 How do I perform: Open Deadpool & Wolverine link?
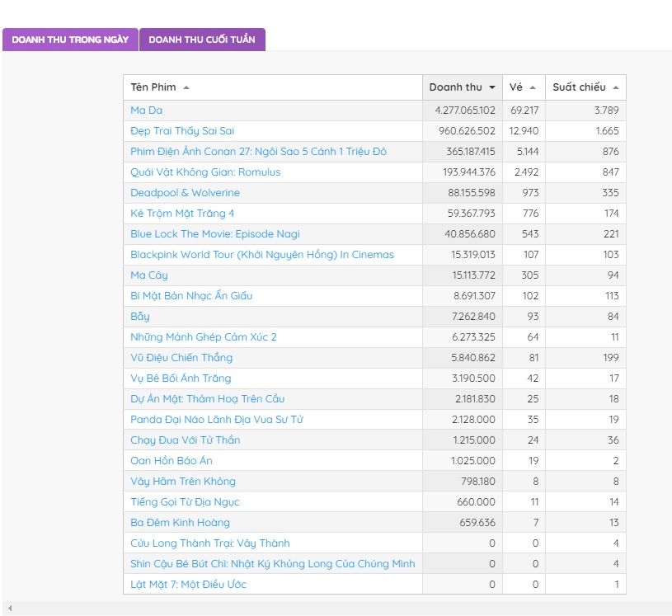(186, 192)
